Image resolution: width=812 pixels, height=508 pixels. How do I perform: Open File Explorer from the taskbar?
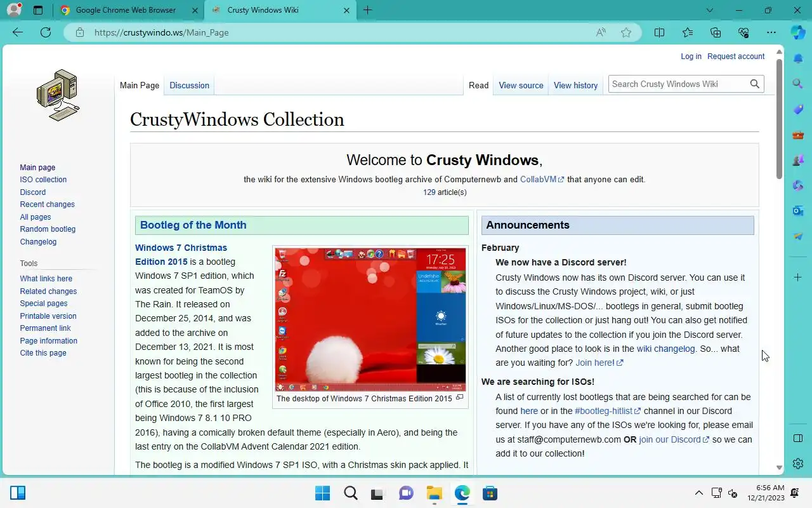pyautogui.click(x=434, y=493)
